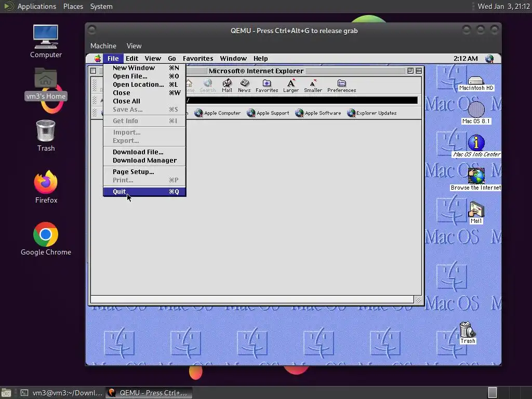
Task: Open the Apple Support favorites link
Action: [268, 113]
